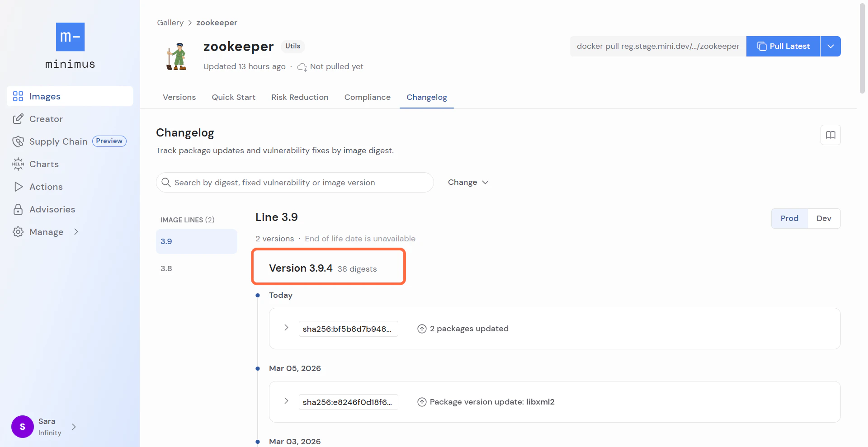
Task: Click the 'Updated 13 hours ago' text
Action: (x=244, y=66)
